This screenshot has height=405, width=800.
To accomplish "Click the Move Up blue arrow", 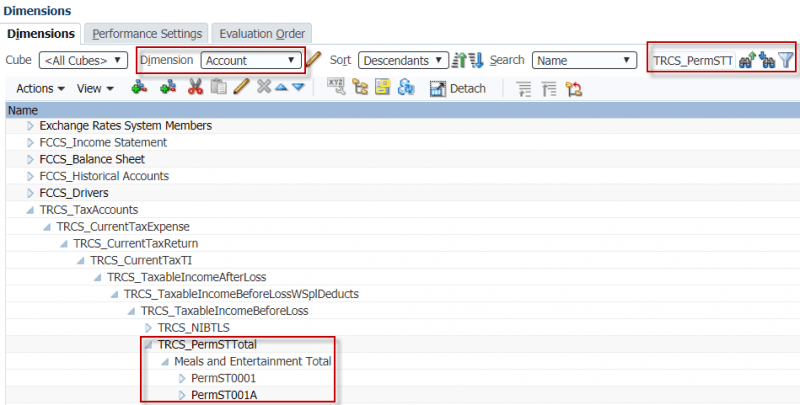I will pos(281,88).
